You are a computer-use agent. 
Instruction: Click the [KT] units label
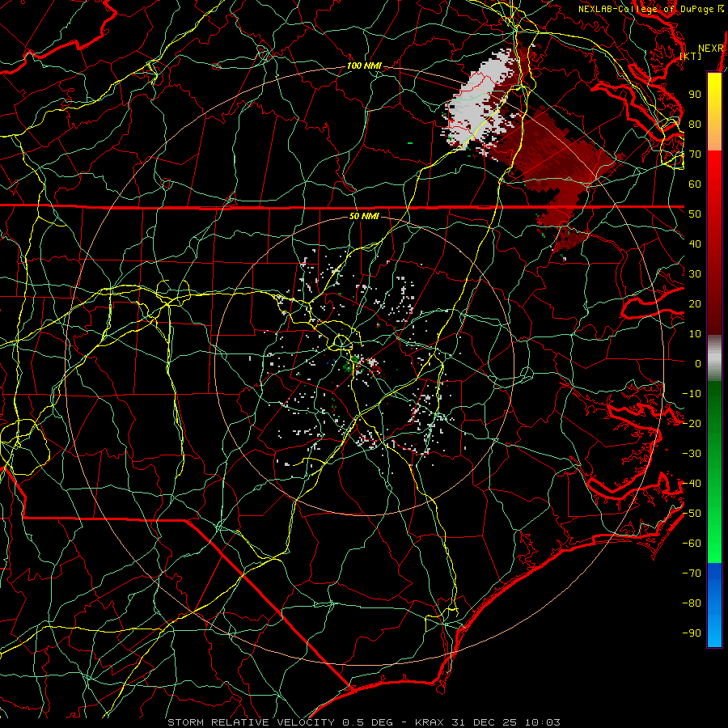pyautogui.click(x=690, y=56)
